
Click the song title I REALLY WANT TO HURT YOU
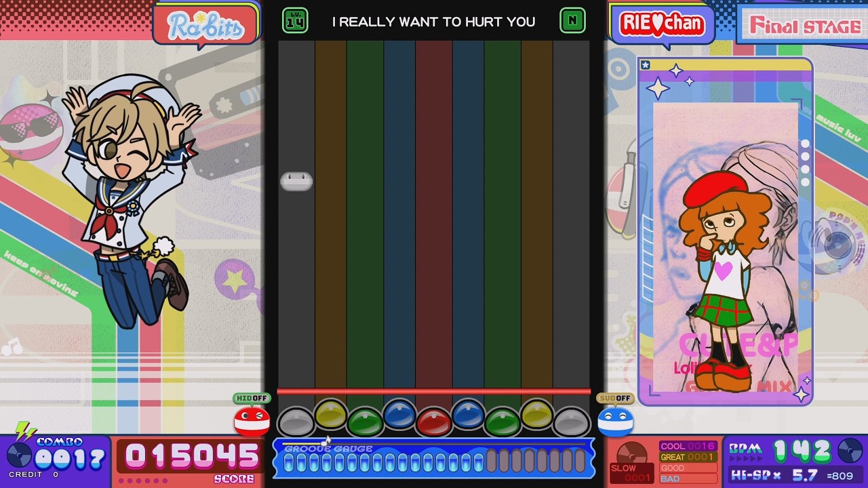pyautogui.click(x=433, y=22)
